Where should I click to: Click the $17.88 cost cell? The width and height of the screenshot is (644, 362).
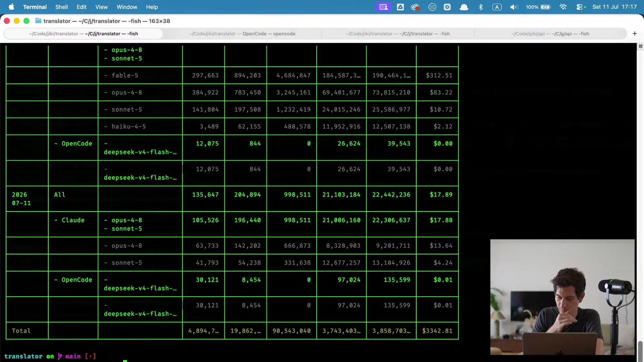tap(441, 220)
